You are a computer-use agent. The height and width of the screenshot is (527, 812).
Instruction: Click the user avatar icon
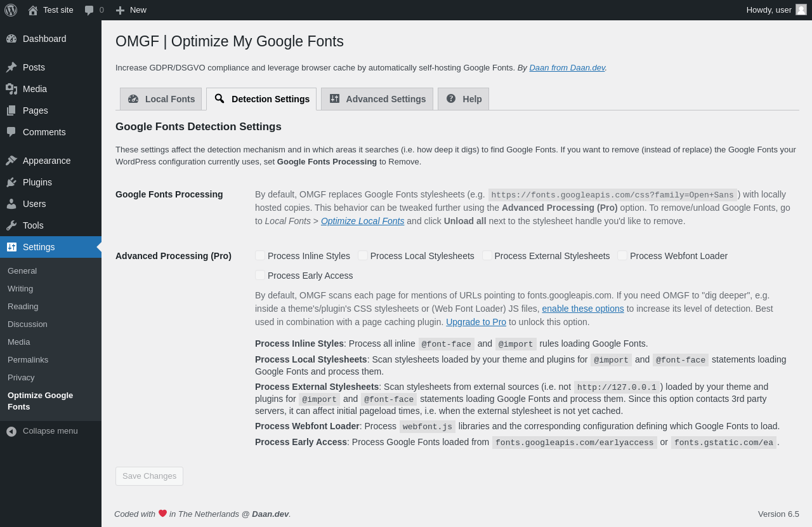(801, 10)
